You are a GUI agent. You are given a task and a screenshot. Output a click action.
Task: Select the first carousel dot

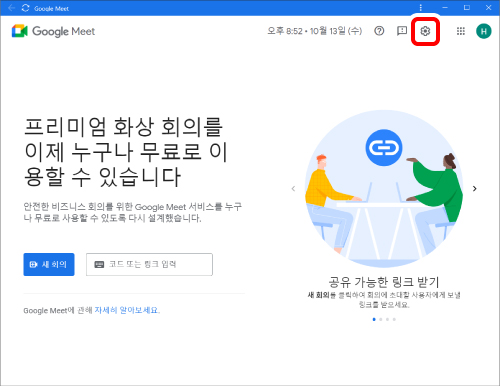click(x=374, y=319)
